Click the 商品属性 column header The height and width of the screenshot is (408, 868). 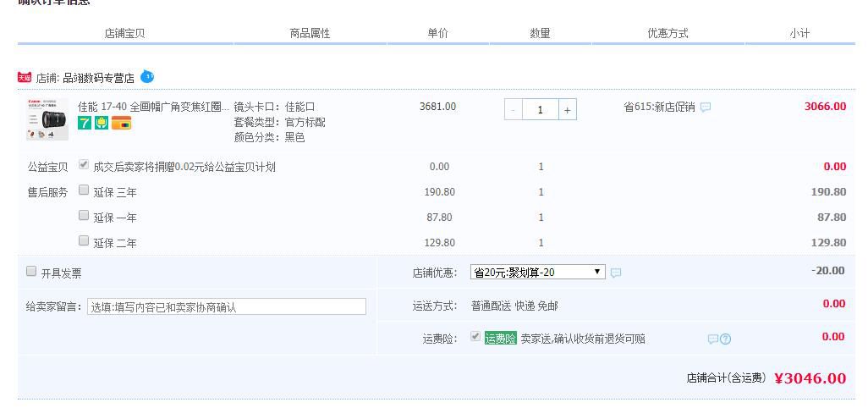point(310,33)
